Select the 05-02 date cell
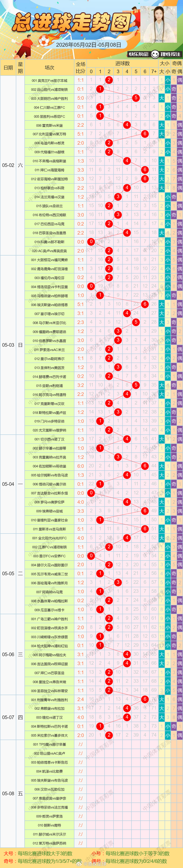Image resolution: width=183 pixels, height=868 pixels. pyautogui.click(x=8, y=165)
